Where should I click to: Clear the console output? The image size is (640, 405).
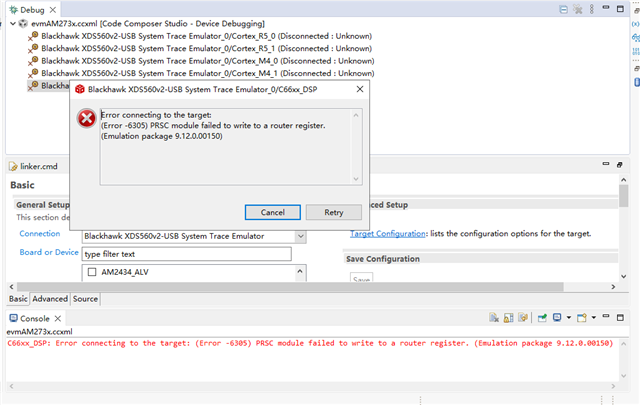(494, 318)
